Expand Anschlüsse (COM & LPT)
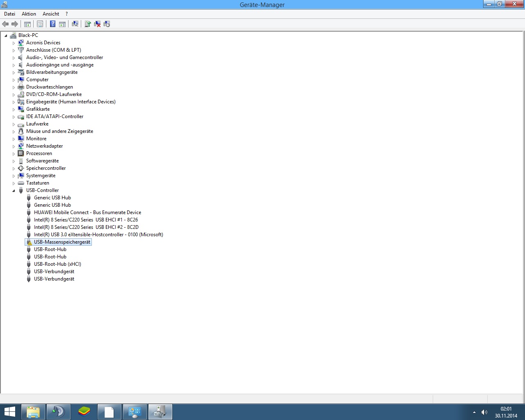The width and height of the screenshot is (525, 420). (14, 50)
